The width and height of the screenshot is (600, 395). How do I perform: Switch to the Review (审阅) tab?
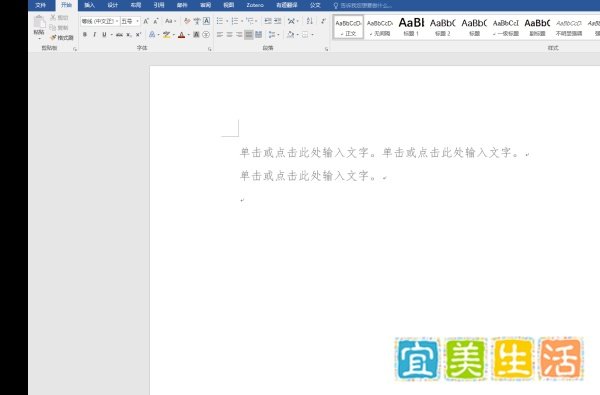coord(205,5)
